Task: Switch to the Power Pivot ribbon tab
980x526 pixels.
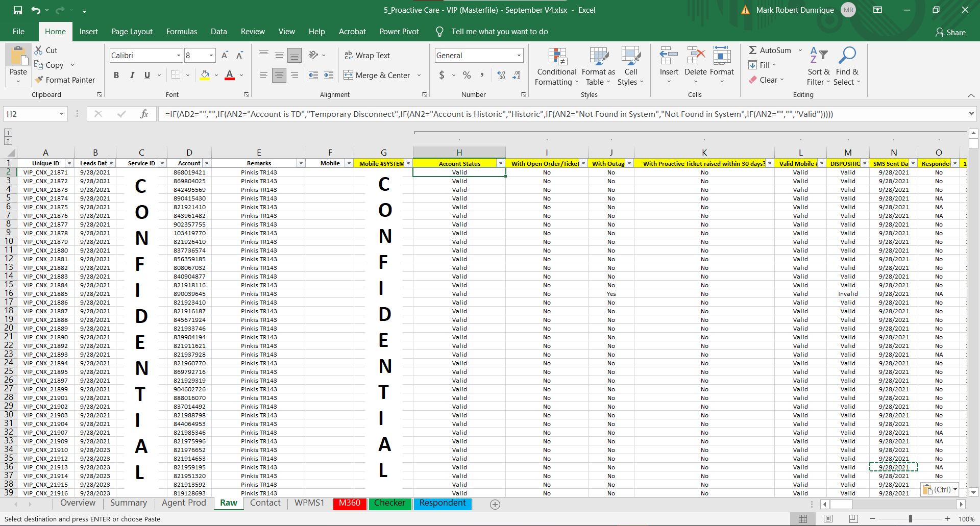Action: 399,32
